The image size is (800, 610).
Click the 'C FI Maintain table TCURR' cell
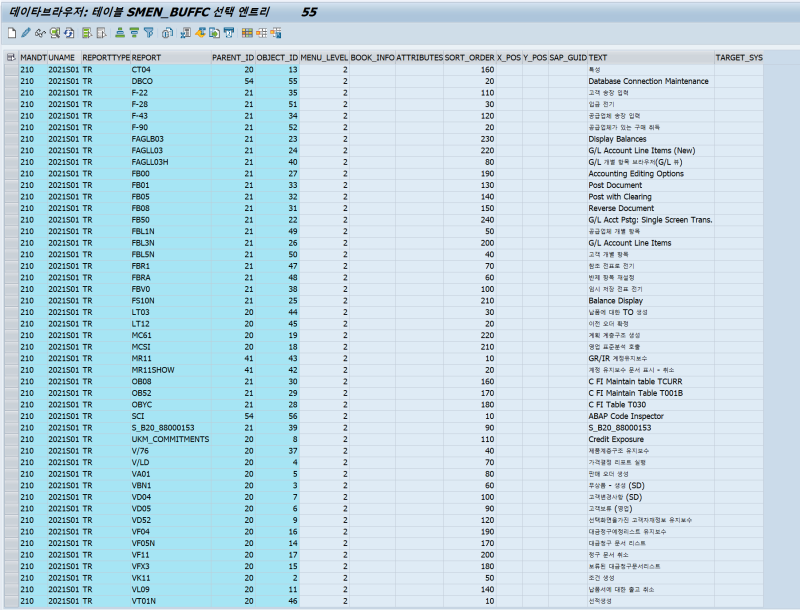click(x=651, y=382)
